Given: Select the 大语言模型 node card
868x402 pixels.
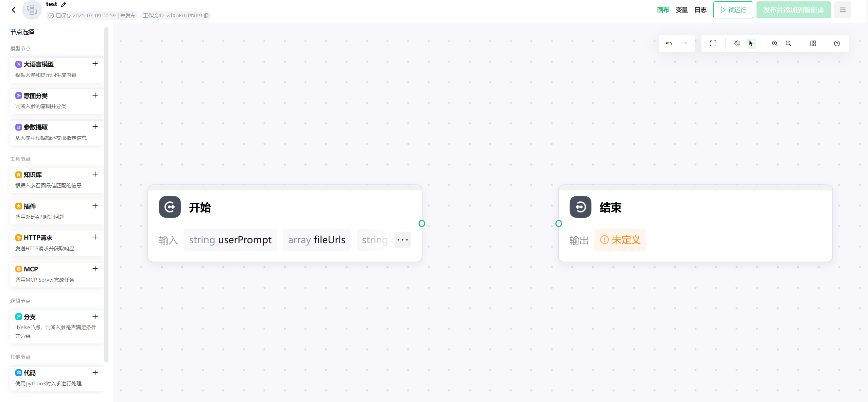Looking at the screenshot, I should [x=57, y=69].
